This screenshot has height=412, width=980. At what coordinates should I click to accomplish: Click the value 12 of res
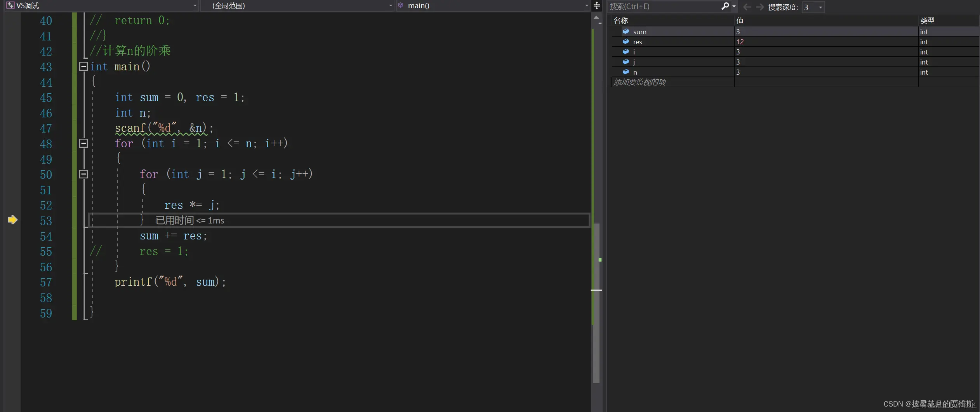740,42
